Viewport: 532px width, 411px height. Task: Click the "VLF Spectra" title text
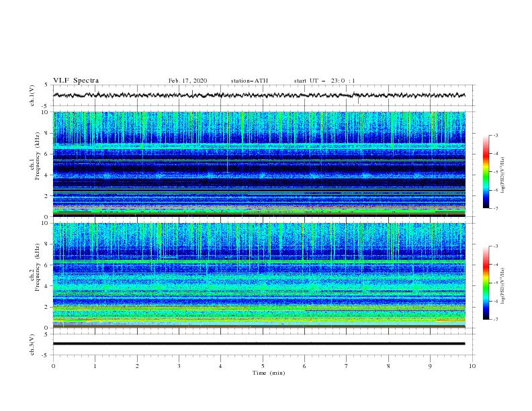76,81
